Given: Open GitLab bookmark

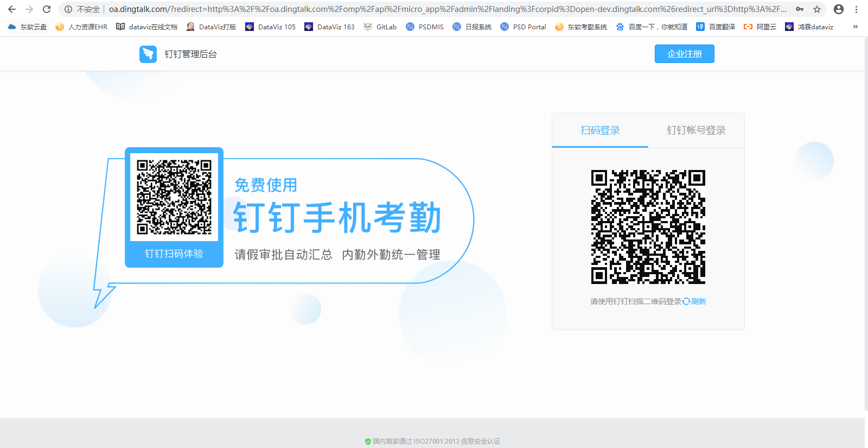Looking at the screenshot, I should coord(380,27).
